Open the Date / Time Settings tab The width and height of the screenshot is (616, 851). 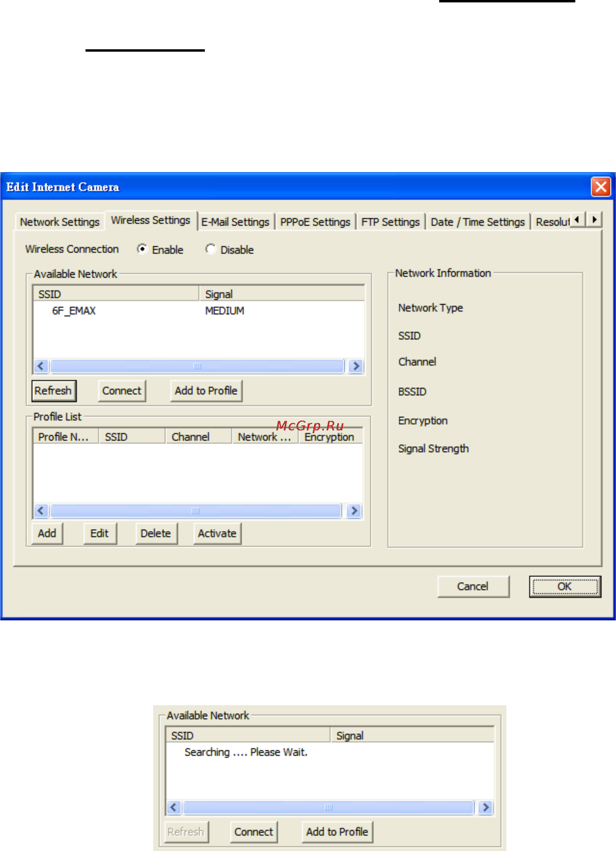[477, 222]
